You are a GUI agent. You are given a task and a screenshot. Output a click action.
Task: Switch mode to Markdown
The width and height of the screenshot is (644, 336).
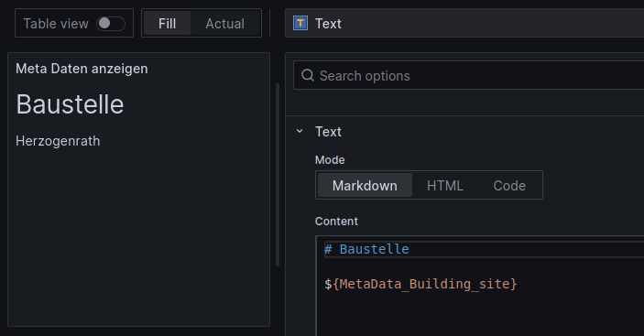pyautogui.click(x=365, y=186)
